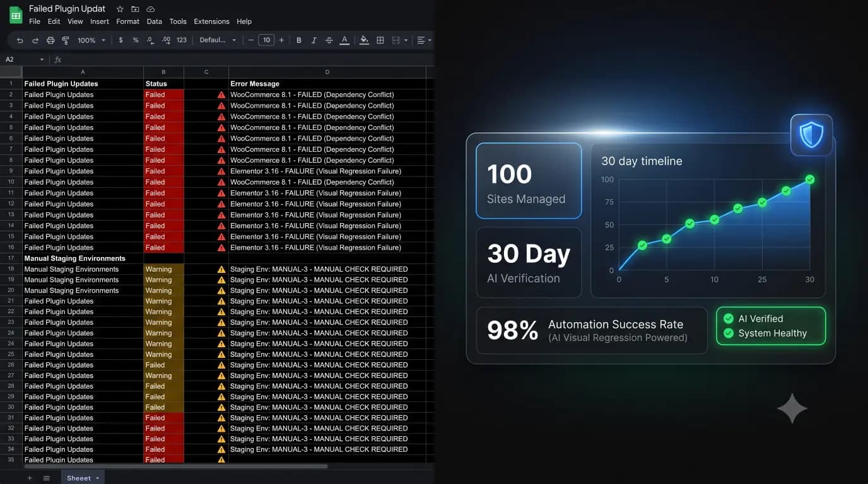This screenshot has width=868, height=484.
Task: Click the yellow warning icon in row 18
Action: click(221, 269)
